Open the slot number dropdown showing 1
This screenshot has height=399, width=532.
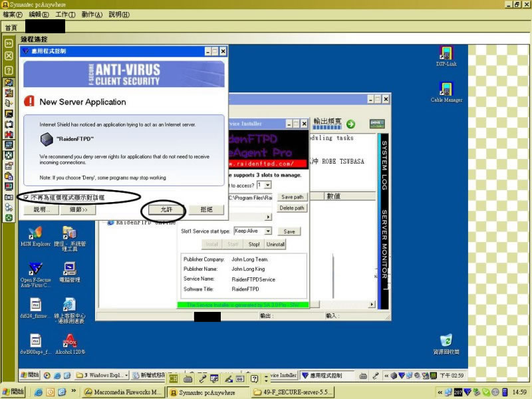coord(268,185)
